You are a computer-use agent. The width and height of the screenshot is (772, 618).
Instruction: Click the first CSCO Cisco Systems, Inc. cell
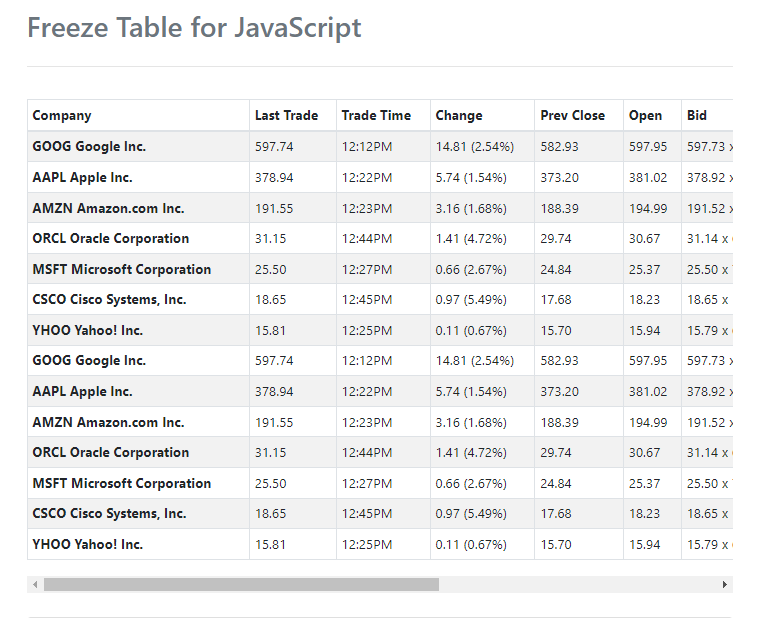[x=138, y=299]
